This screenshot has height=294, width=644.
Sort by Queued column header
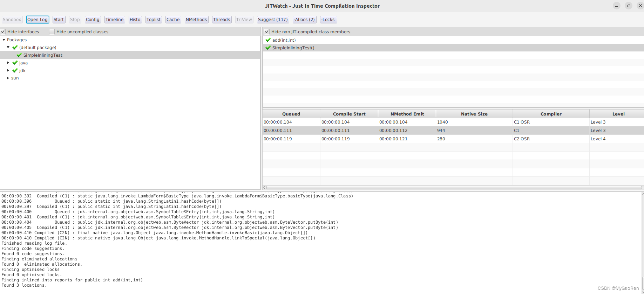tap(291, 114)
